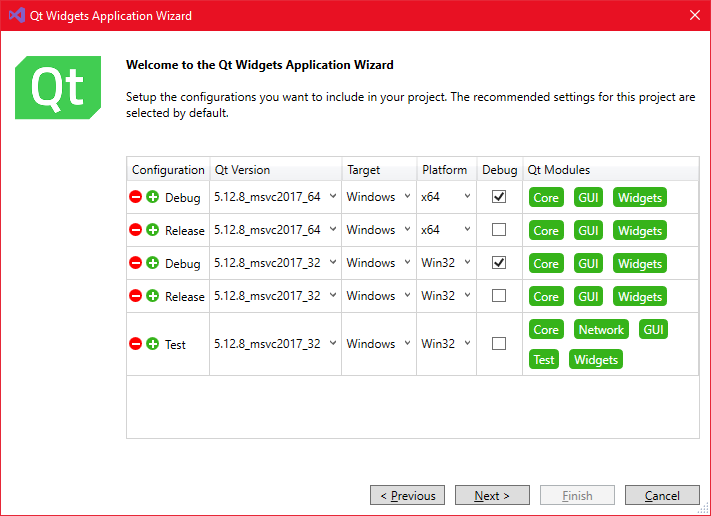Click the Qt Modules column header
Screen dimensions: 711x516
(559, 170)
